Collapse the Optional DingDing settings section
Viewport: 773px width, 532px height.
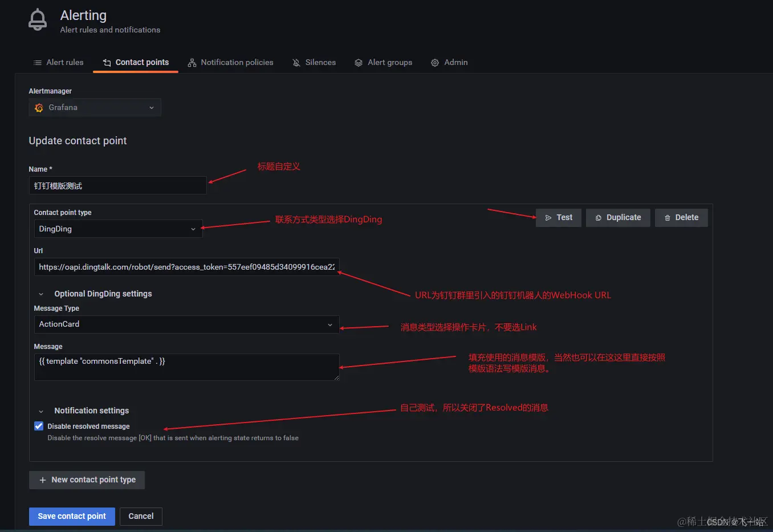coord(41,294)
